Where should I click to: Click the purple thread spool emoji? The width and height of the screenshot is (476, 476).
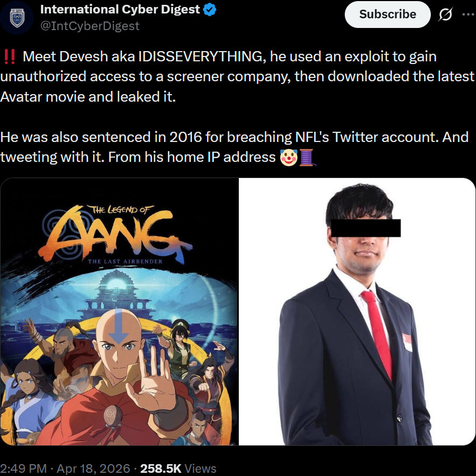click(307, 157)
